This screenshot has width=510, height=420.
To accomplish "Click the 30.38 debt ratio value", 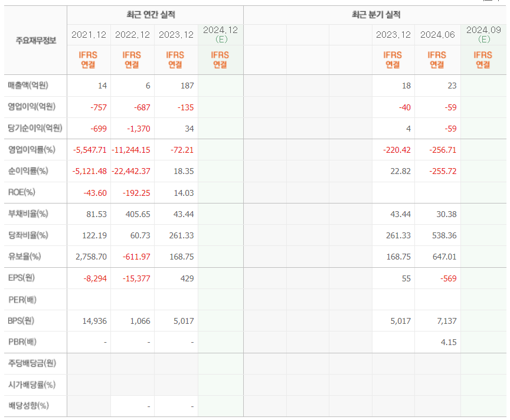I will (446, 214).
